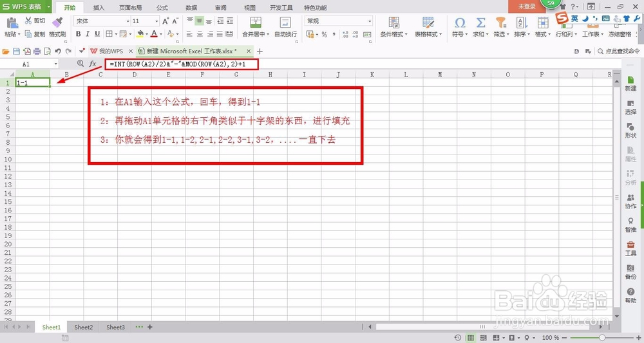
Task: Click the 未登录 login button
Action: click(x=527, y=6)
